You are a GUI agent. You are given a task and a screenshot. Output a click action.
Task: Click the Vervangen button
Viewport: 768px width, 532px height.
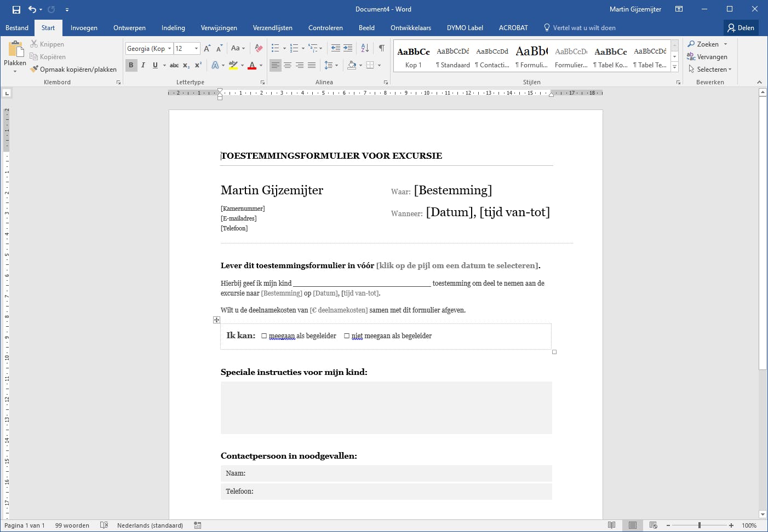(707, 57)
